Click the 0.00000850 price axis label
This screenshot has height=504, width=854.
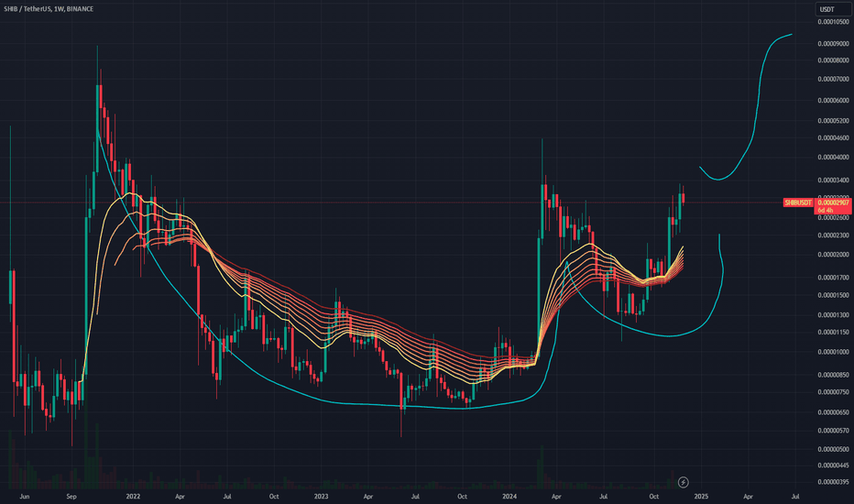click(x=833, y=374)
